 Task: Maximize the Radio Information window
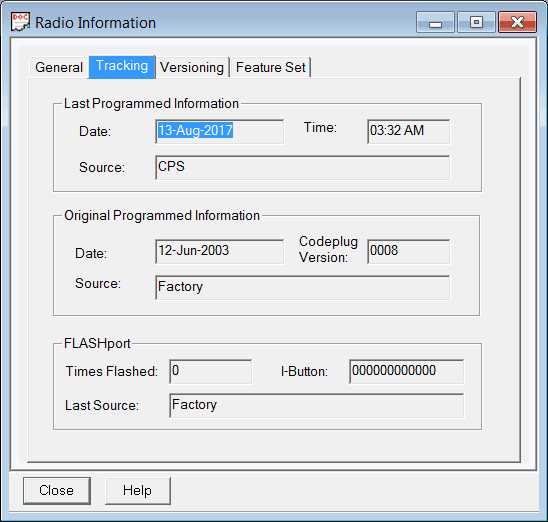point(476,22)
